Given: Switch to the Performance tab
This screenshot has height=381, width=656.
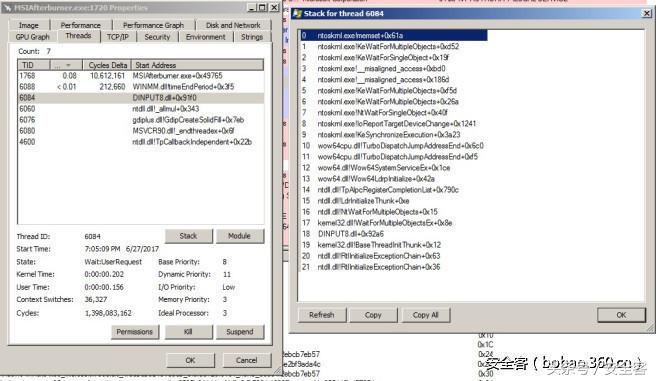Looking at the screenshot, I should tap(80, 25).
